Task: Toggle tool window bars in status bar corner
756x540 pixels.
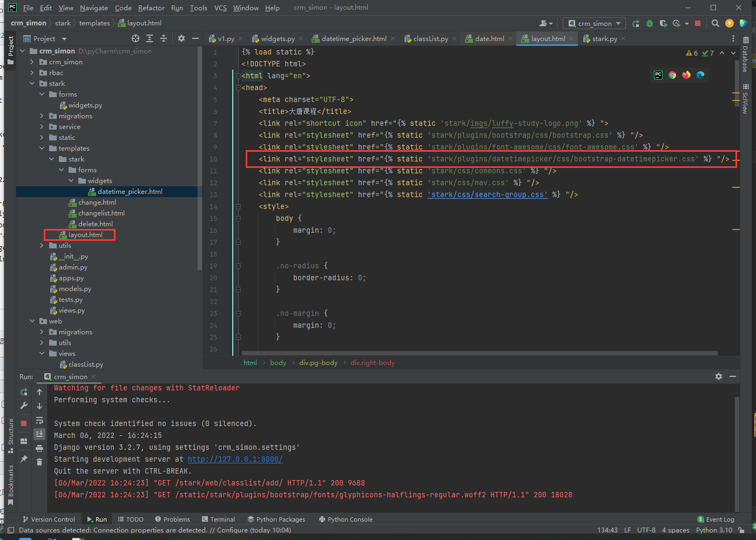Action: pos(10,530)
